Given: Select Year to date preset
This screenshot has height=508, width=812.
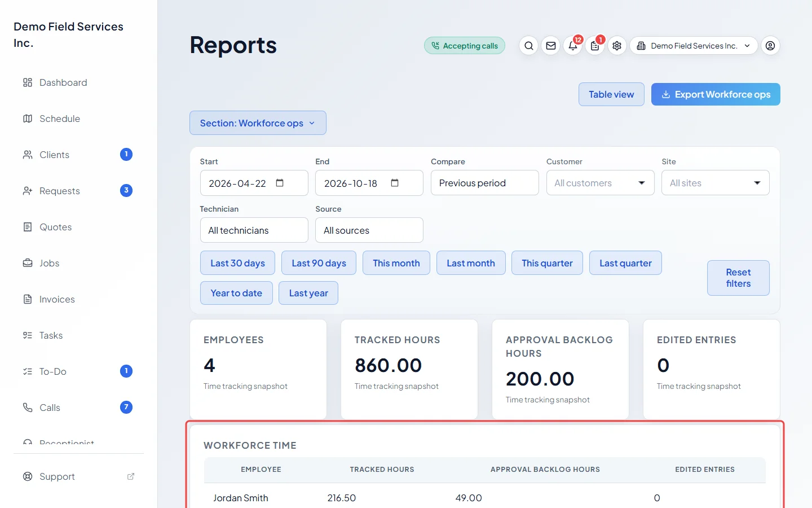Looking at the screenshot, I should click(x=236, y=293).
